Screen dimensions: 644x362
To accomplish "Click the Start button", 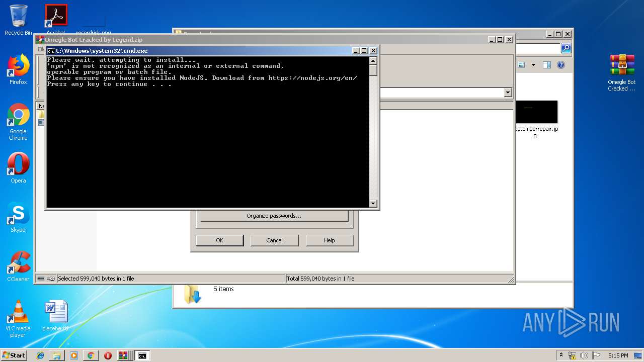I will point(14,355).
